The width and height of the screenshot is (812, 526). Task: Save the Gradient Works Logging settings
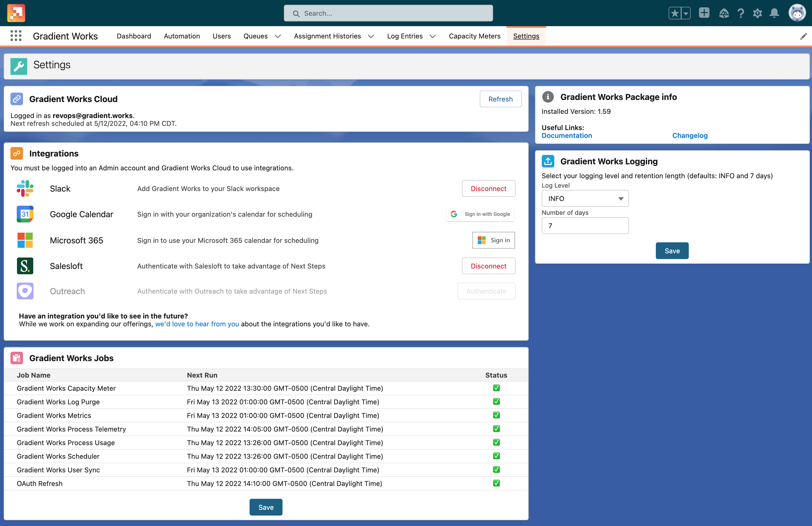pyautogui.click(x=672, y=251)
